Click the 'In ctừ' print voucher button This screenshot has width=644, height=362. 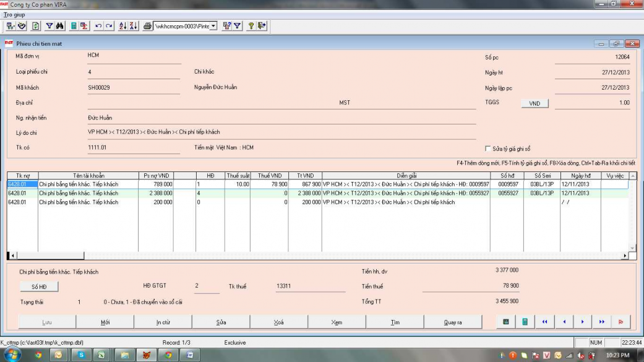[163, 322]
